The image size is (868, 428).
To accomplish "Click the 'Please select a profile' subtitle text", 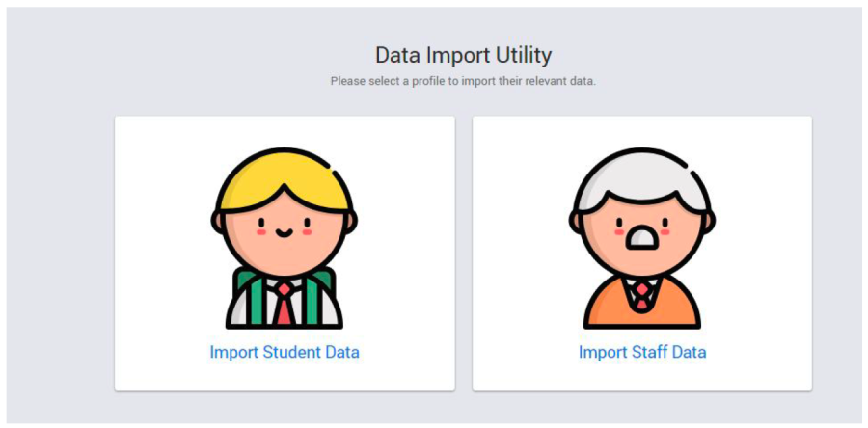I will pos(463,81).
